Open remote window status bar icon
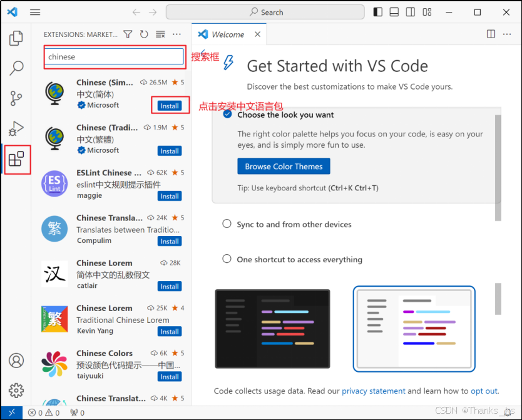522x420 pixels. click(12, 412)
